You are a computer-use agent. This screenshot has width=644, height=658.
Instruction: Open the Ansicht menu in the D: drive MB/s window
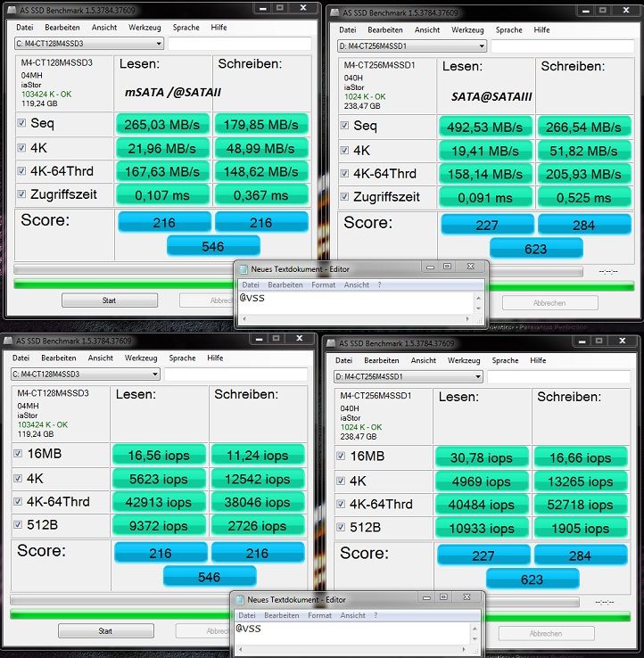(427, 29)
